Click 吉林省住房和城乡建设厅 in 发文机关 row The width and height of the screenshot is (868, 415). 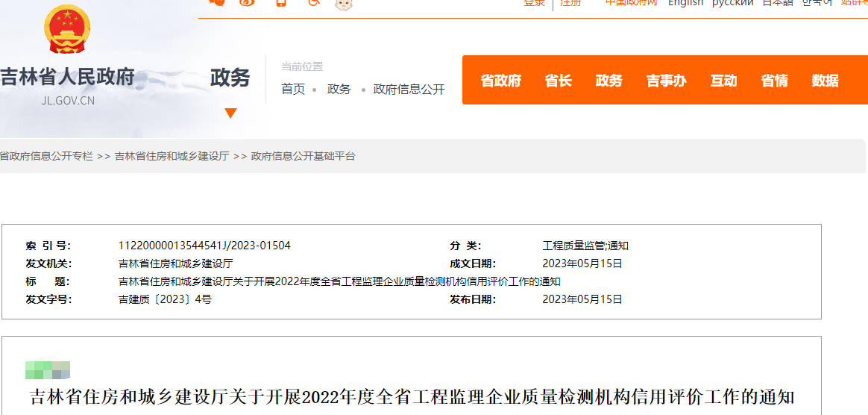coord(175,263)
